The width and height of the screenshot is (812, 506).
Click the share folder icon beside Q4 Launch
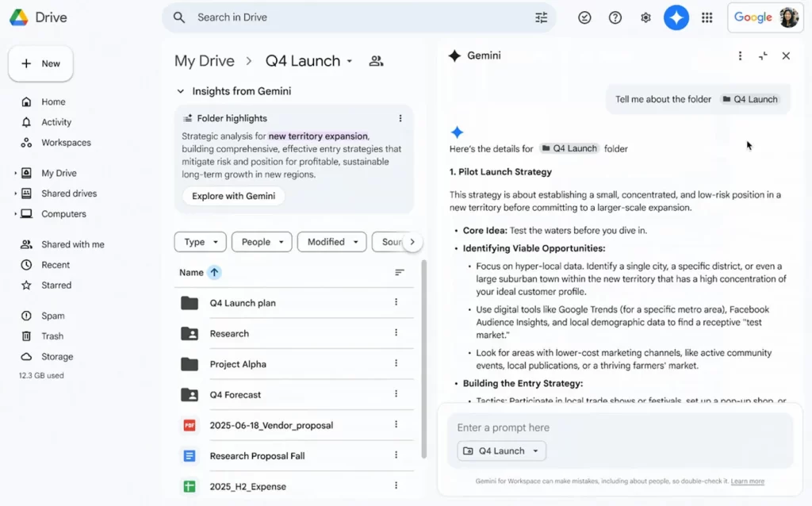[x=376, y=60]
